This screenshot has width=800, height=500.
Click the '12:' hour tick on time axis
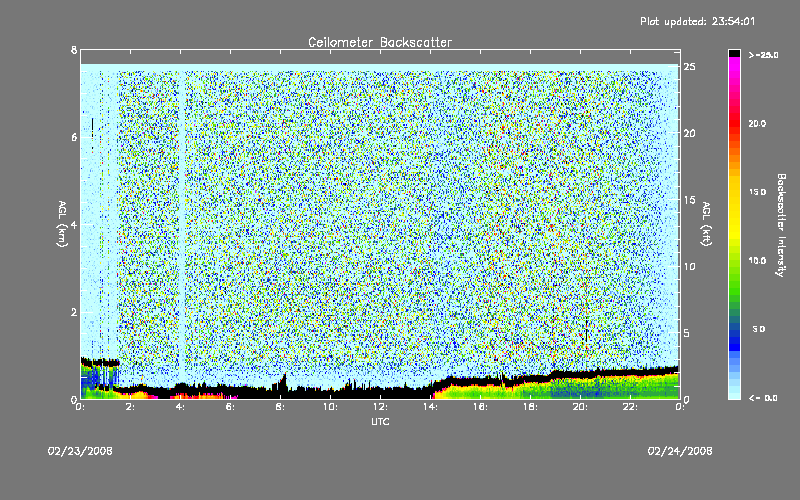[x=380, y=407]
